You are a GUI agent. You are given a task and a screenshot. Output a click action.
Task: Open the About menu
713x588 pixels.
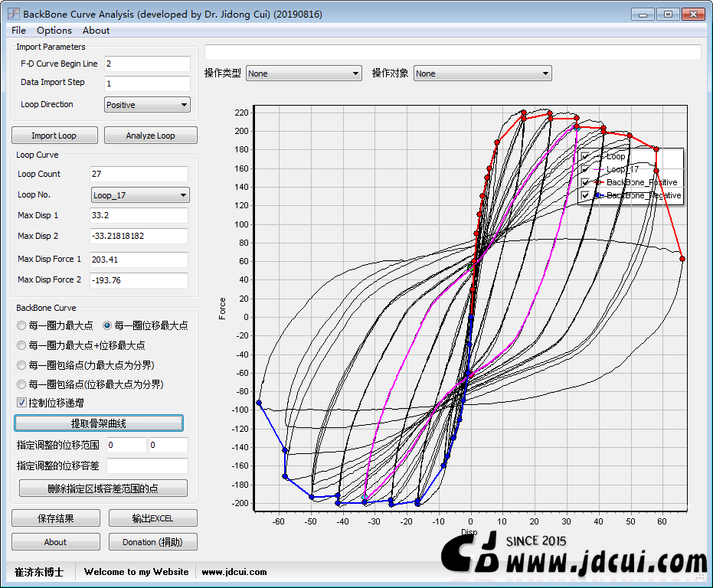tap(96, 31)
